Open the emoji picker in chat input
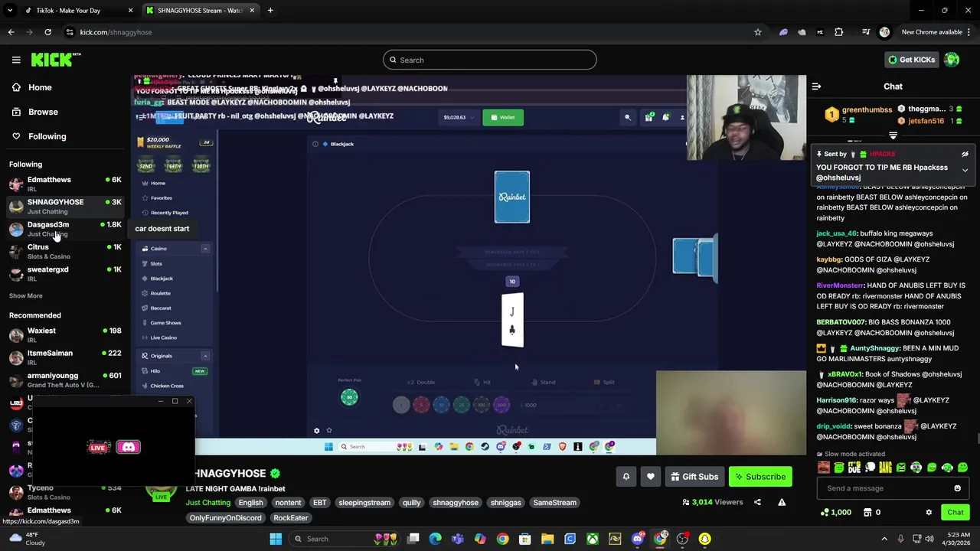 click(957, 488)
